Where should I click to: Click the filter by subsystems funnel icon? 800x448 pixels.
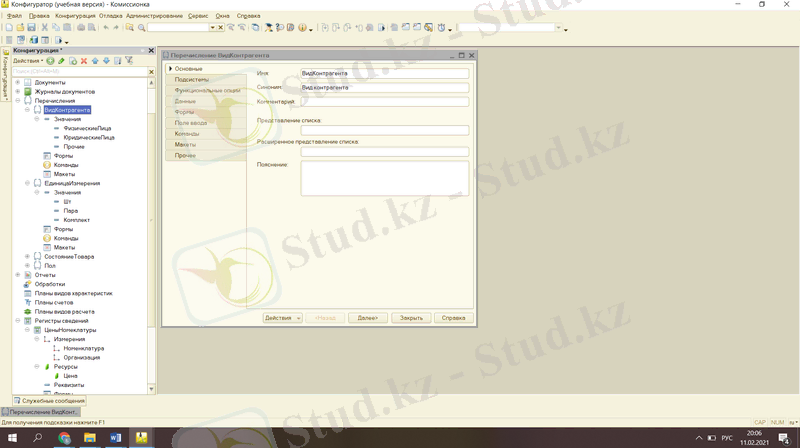coord(129,60)
